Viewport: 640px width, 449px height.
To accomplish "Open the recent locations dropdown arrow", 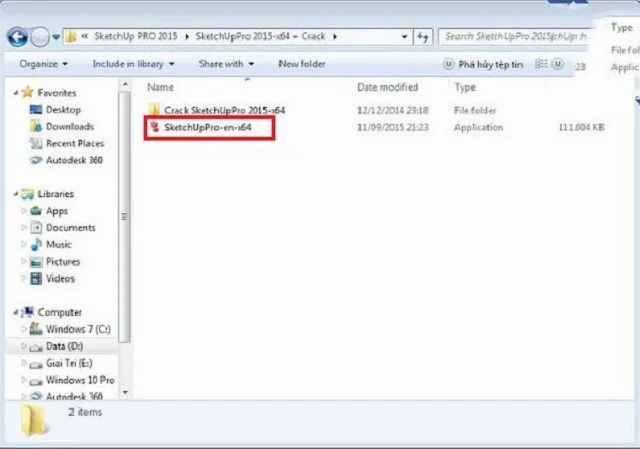I will pos(56,37).
